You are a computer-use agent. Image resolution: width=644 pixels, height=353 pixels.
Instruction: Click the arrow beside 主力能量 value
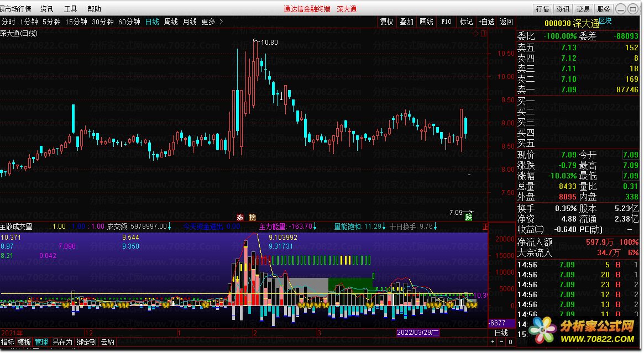click(x=315, y=226)
